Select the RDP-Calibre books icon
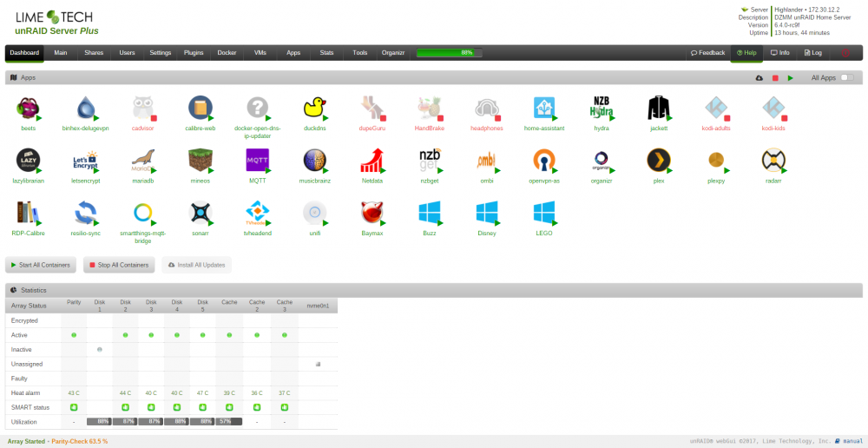Screen dimensions: 868x448 click(x=27, y=213)
